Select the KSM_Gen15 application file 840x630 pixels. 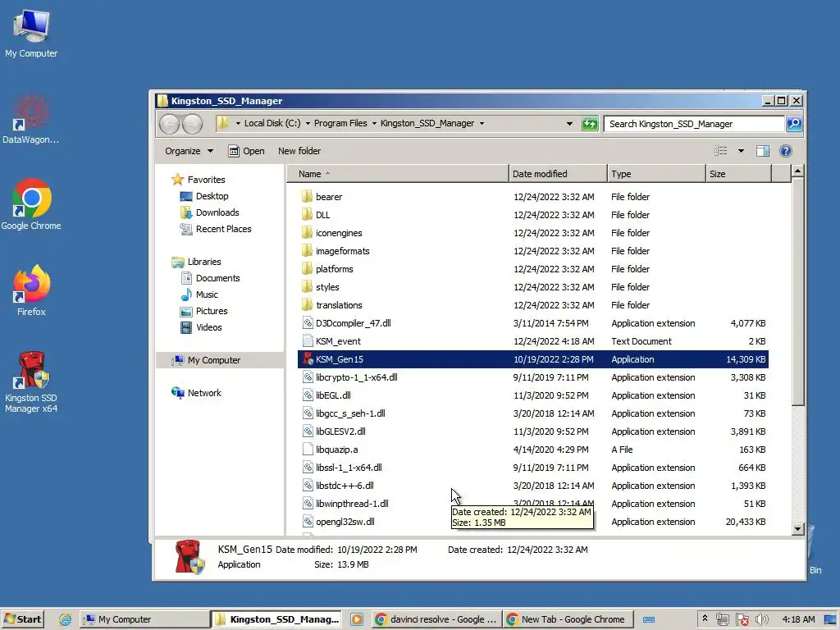click(532, 359)
